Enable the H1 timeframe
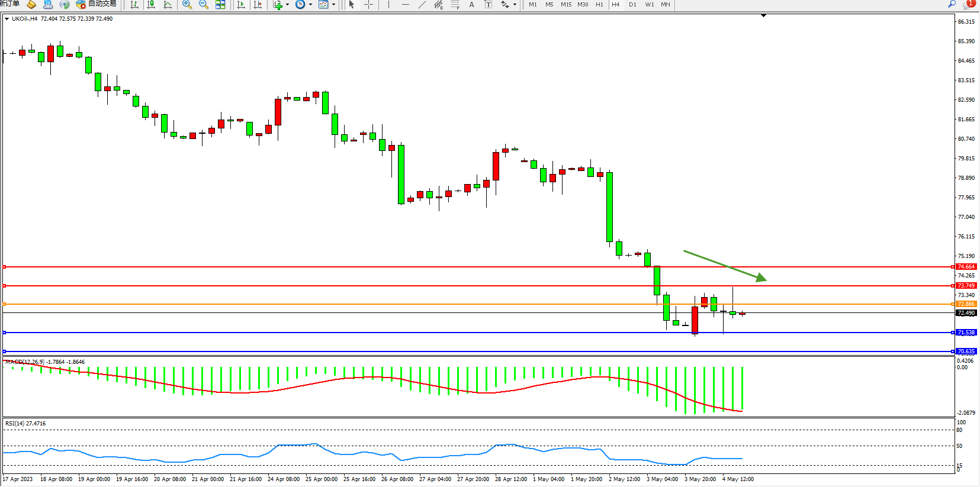Screen dimensions: 980x487 599,5
